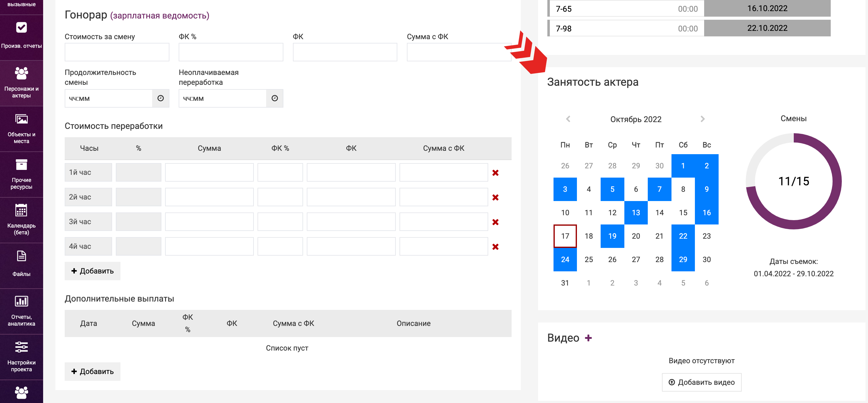Image resolution: width=868 pixels, height=403 pixels.
Task: Click the date 16.10.2022 cell
Action: pyautogui.click(x=767, y=8)
